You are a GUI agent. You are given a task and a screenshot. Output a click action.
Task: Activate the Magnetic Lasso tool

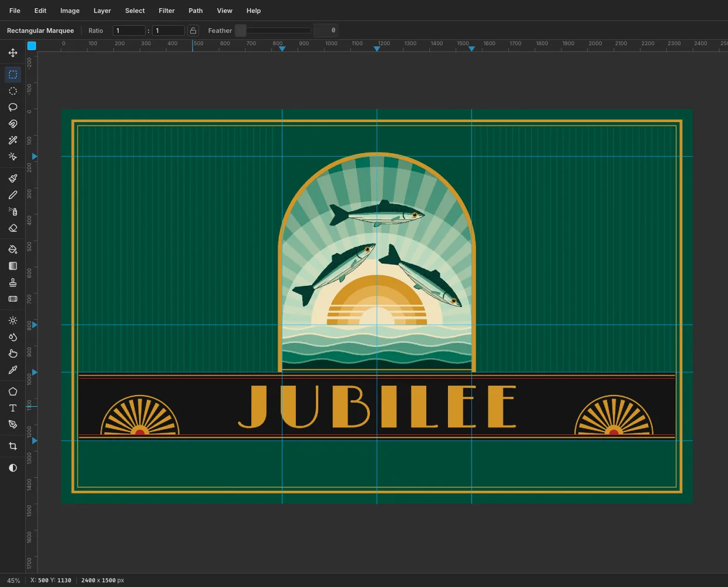(13, 124)
